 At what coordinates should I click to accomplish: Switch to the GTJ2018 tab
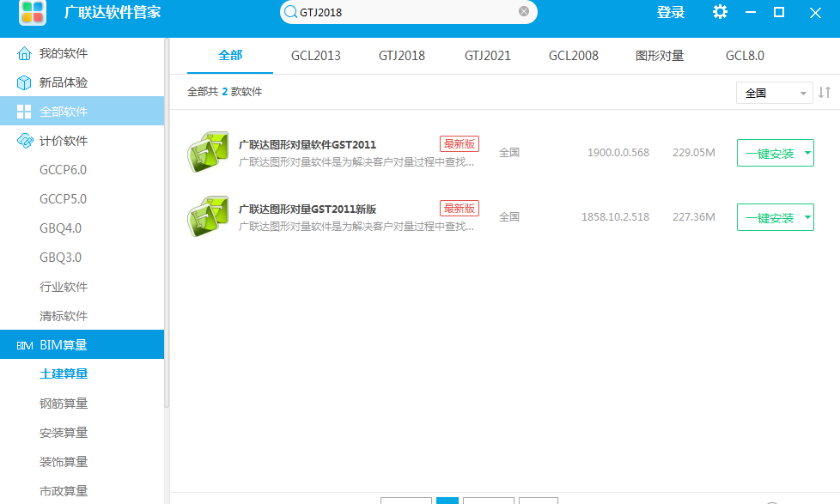pos(402,56)
